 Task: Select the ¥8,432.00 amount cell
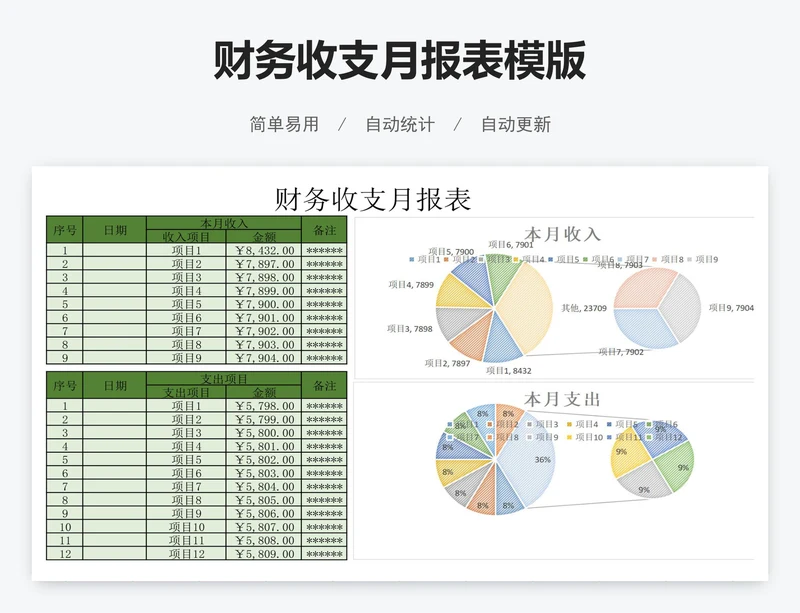click(x=264, y=250)
